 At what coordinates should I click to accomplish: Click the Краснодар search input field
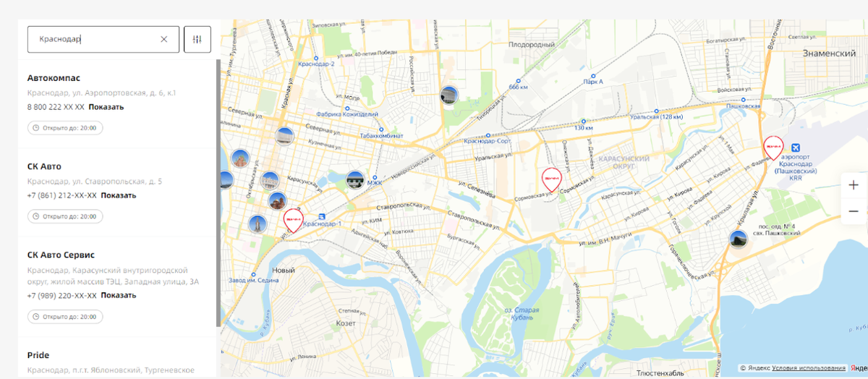(x=94, y=39)
